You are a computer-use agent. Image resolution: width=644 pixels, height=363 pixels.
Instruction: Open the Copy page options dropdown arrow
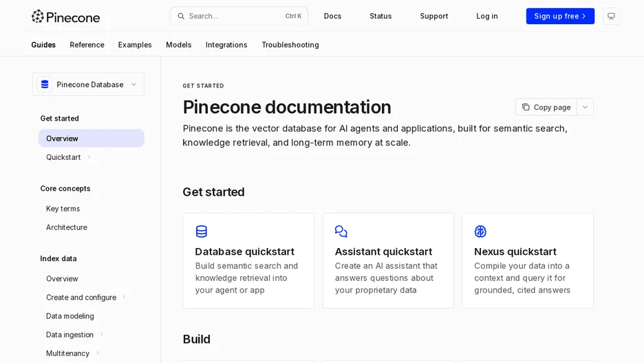585,107
